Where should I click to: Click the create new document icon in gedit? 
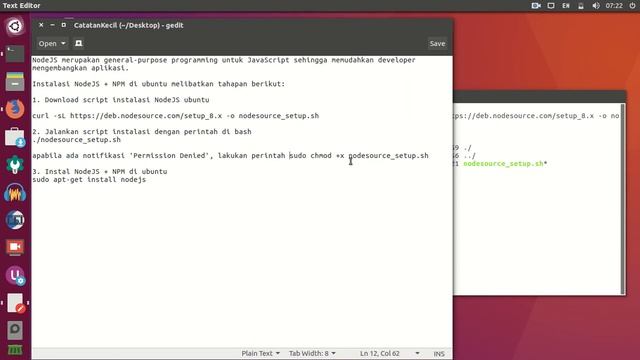coord(78,43)
